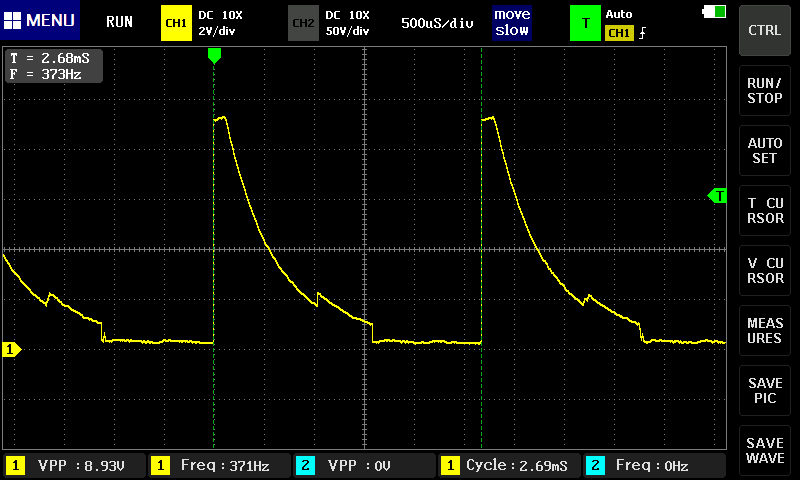Select the channel 2 Freq 0Hz measurement

[x=655, y=466]
